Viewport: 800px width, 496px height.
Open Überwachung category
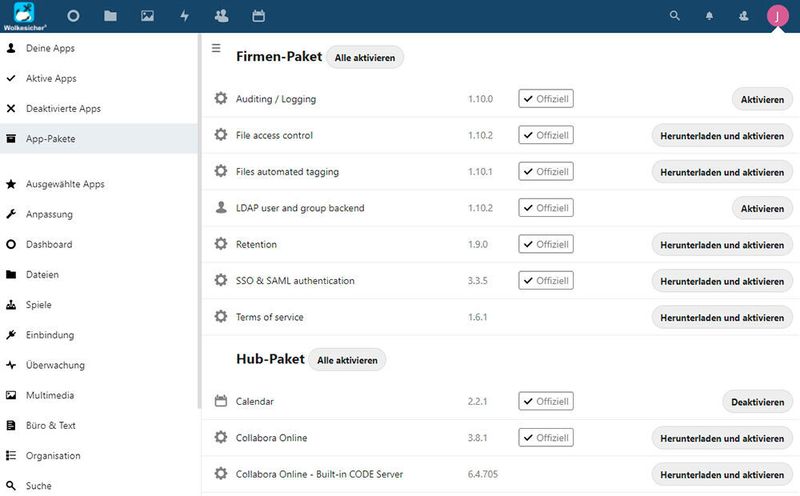99,365
